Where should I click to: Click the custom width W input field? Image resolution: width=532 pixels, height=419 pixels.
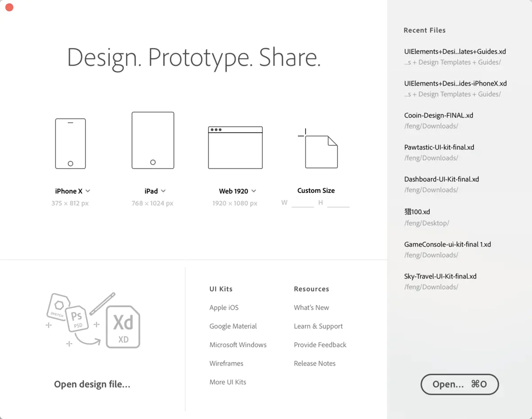coord(303,203)
